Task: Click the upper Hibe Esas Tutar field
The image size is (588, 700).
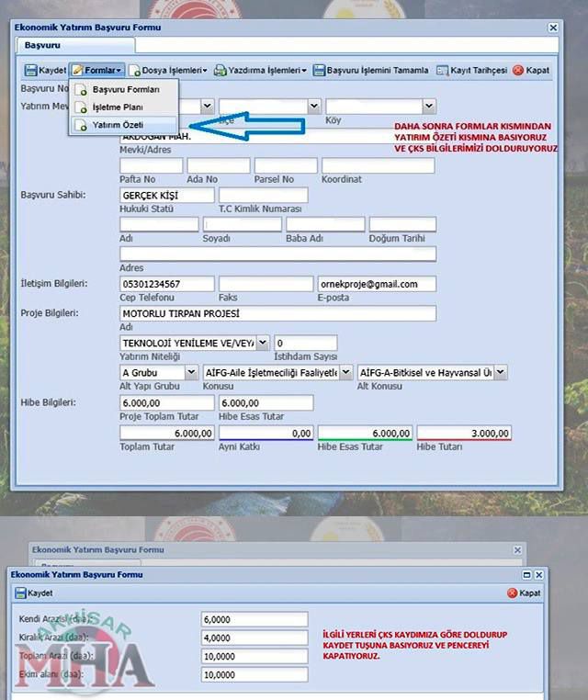Action: [x=266, y=402]
